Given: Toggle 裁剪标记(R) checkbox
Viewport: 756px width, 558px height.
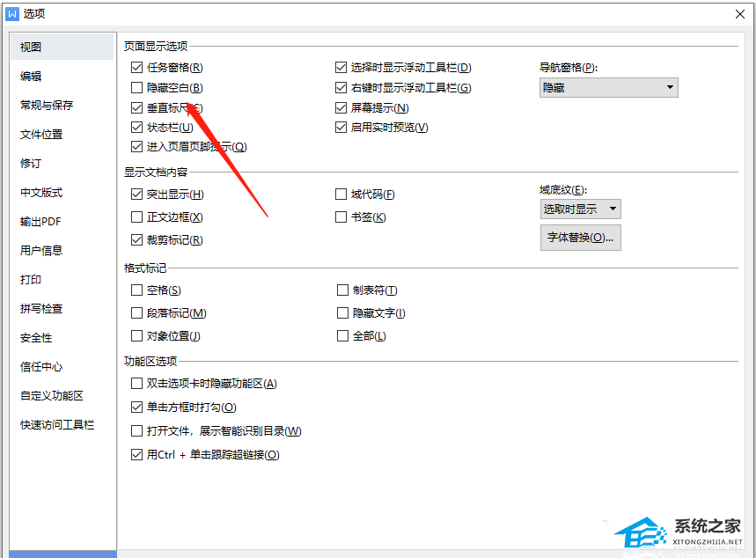Looking at the screenshot, I should (137, 239).
